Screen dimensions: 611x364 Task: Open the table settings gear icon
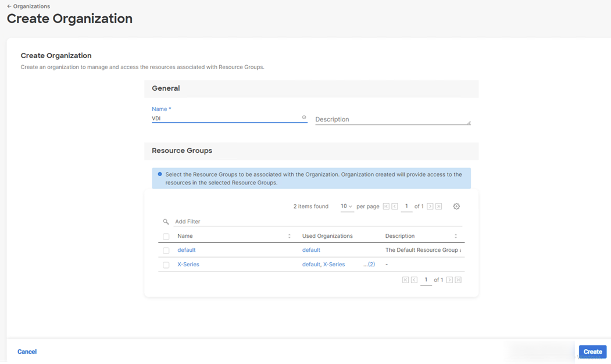(x=456, y=206)
